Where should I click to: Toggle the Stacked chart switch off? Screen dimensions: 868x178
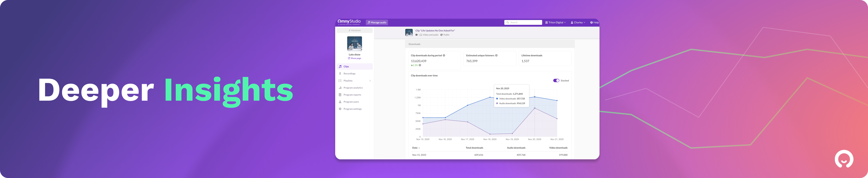point(556,81)
